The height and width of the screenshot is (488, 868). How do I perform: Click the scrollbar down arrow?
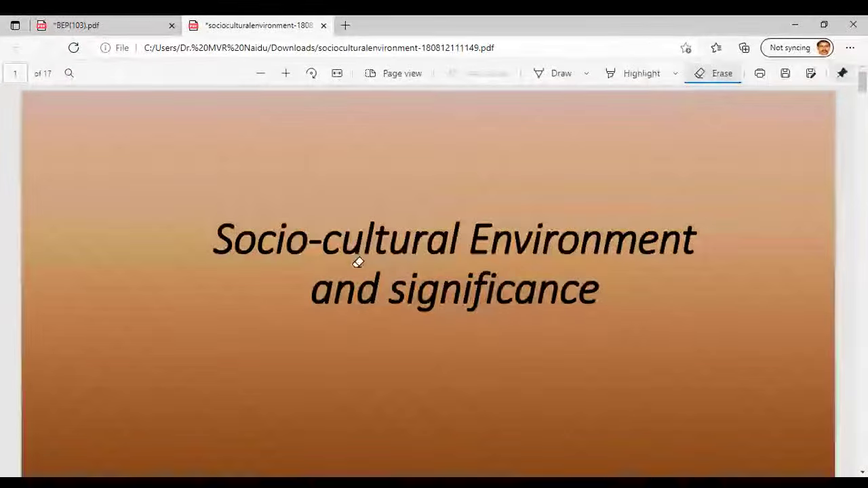point(863,472)
